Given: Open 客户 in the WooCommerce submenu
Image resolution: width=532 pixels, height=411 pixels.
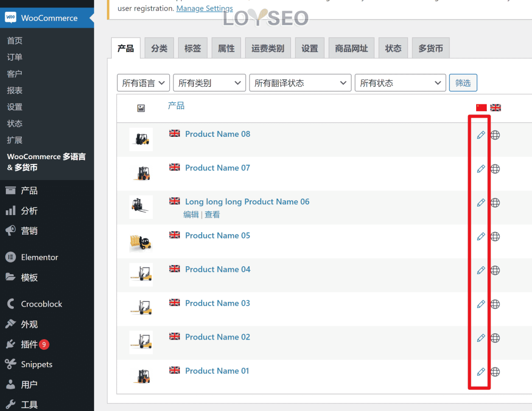Looking at the screenshot, I should click(x=14, y=73).
